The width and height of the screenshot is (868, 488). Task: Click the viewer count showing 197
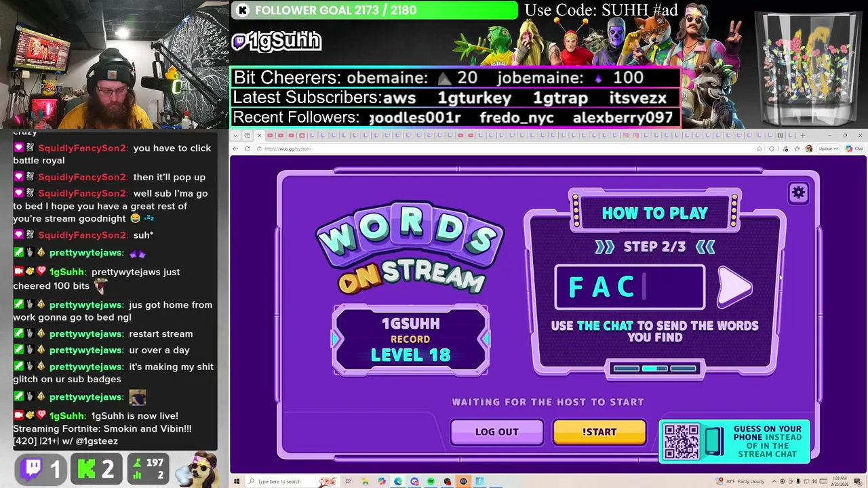pos(155,463)
